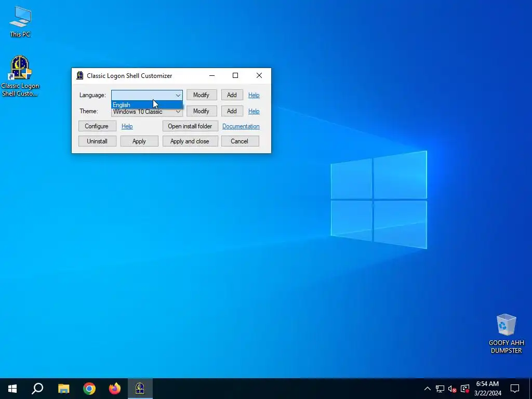This screenshot has height=399, width=532.
Task: Click Add next to Language
Action: click(x=232, y=95)
